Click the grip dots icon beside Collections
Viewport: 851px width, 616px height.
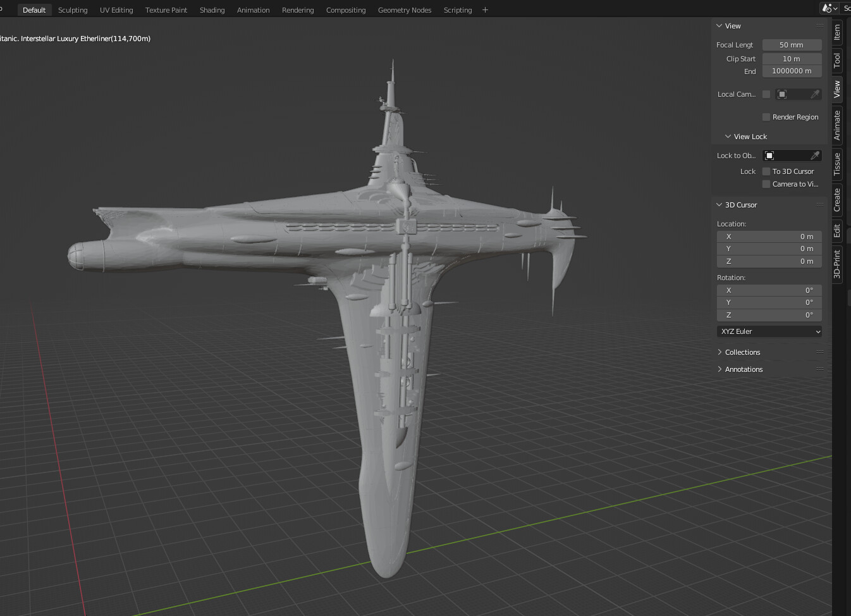point(819,352)
